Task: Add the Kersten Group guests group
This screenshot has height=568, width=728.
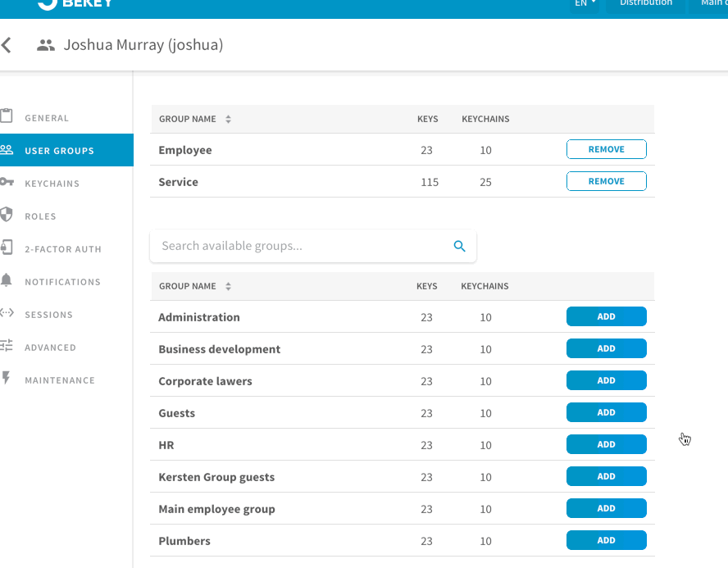Action: point(607,476)
